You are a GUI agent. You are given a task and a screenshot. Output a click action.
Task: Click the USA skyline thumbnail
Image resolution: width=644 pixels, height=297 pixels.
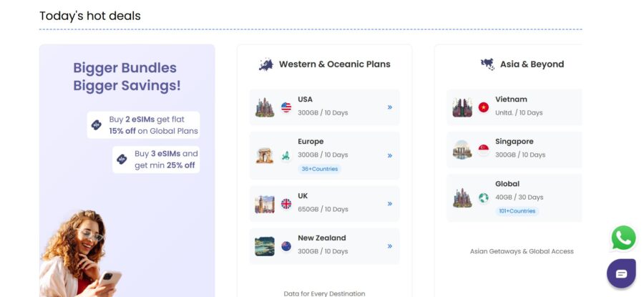click(x=265, y=107)
